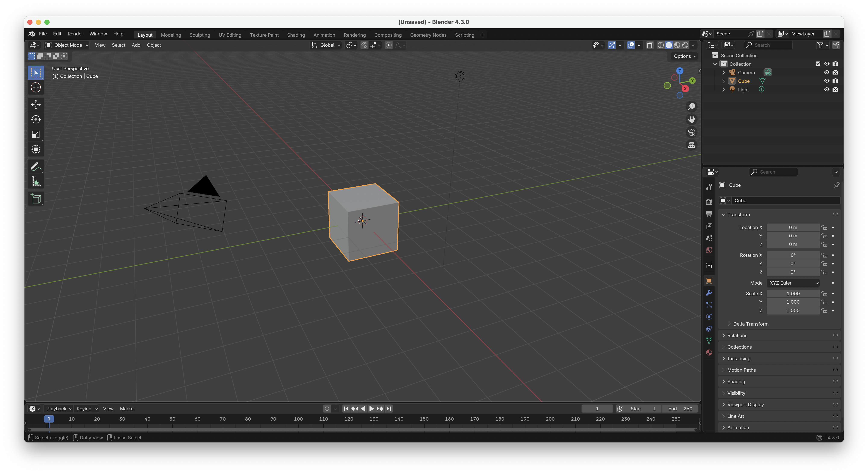Open the Object Constraints tab
The height and width of the screenshot is (474, 868).
pyautogui.click(x=709, y=328)
